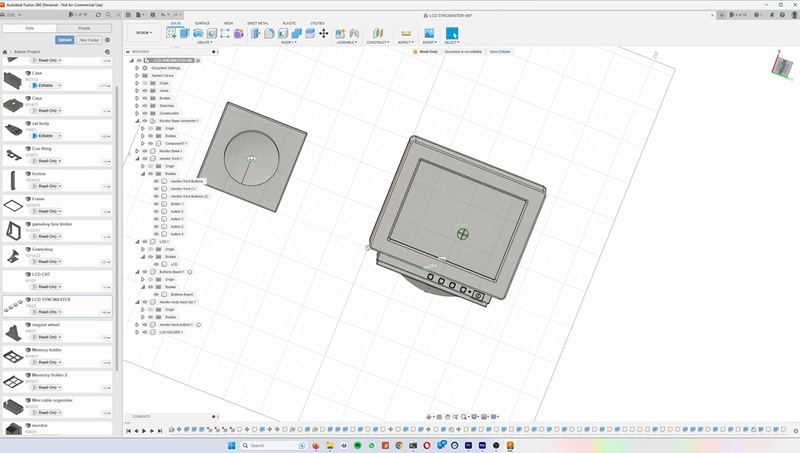Click the Select tool icon
Image resolution: width=800 pixels, height=453 pixels.
452,33
